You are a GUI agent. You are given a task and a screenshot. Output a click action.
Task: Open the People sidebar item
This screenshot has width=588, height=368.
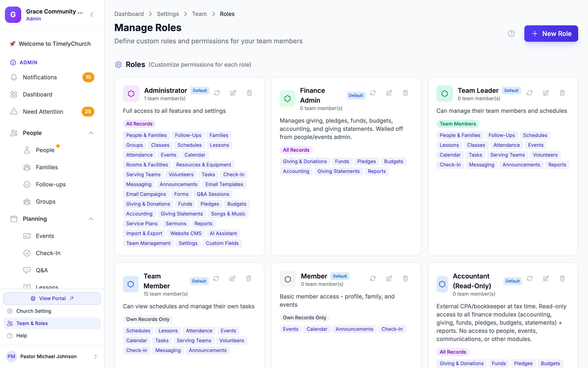point(45,150)
